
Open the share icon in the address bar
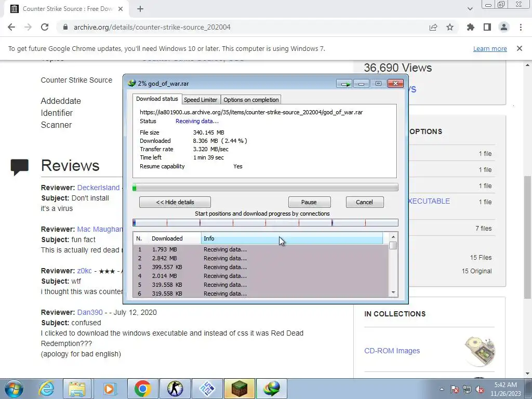tap(433, 27)
